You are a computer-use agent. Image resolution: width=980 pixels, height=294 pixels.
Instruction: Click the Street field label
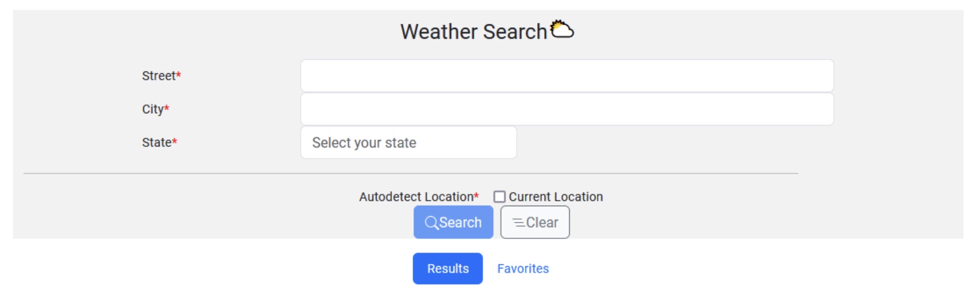coord(158,76)
